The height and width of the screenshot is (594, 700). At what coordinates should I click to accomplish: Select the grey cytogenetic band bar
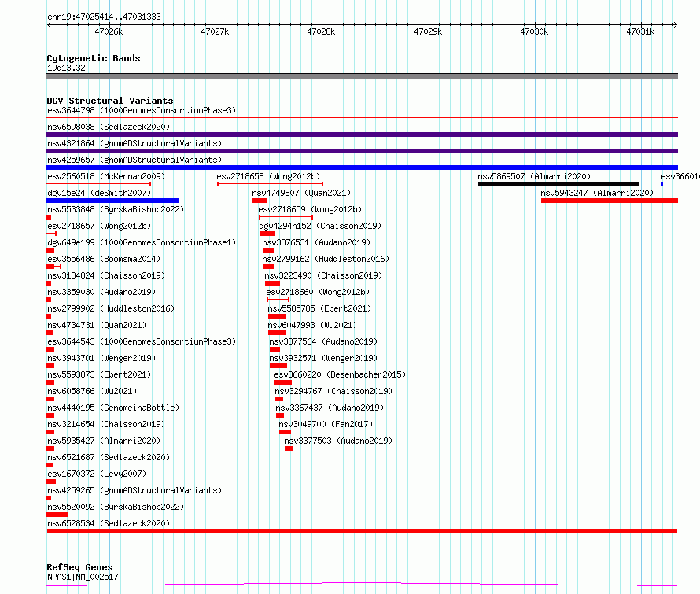[362, 76]
